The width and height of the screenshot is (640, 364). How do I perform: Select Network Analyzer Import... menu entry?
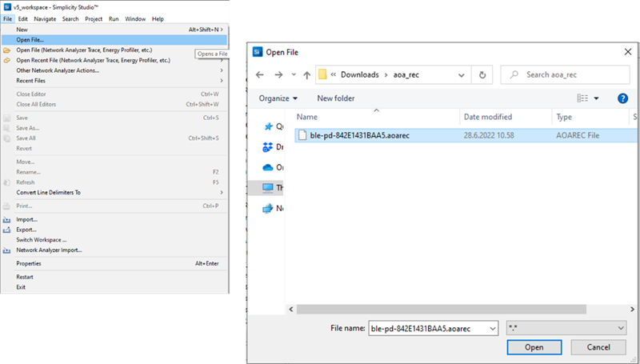coord(49,250)
